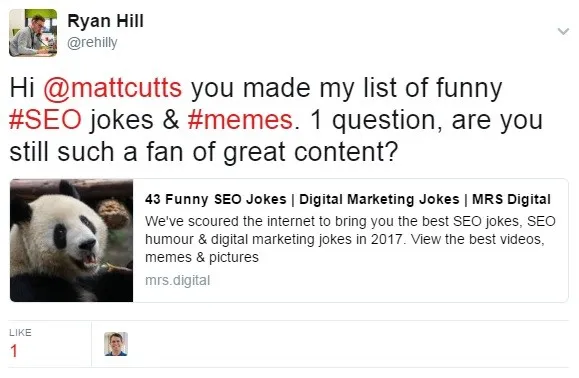Image resolution: width=579 pixels, height=378 pixels.
Task: Open Ryan Hill's profile picture
Action: click(33, 33)
